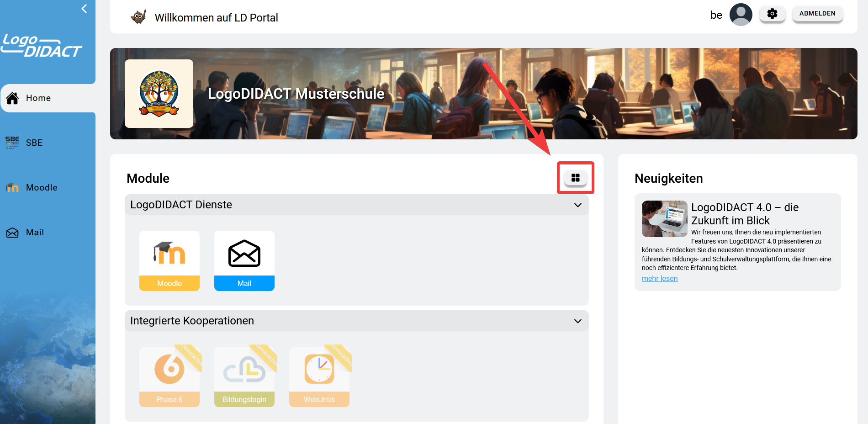Open Moodle from the sidebar
The width and height of the screenshot is (868, 424).
coord(48,187)
